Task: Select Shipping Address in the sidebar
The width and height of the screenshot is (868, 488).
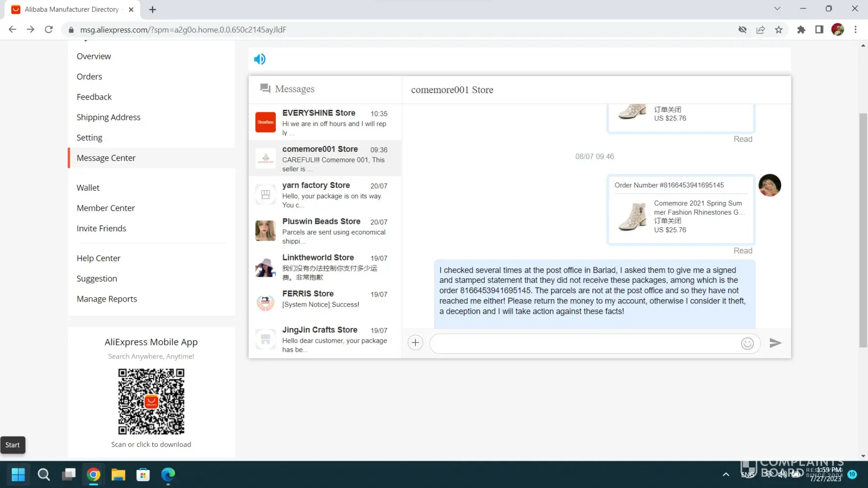Action: [108, 117]
